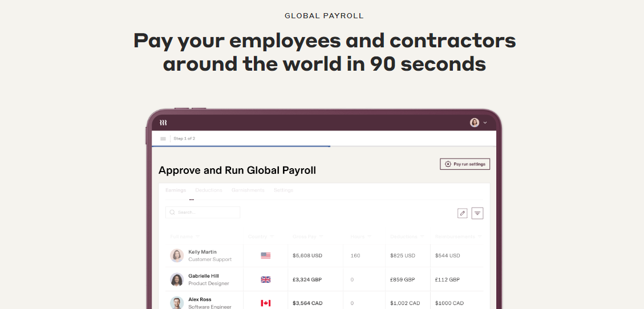Sort by the Deductions column header arrow
Image resolution: width=644 pixels, height=309 pixels.
click(x=422, y=237)
